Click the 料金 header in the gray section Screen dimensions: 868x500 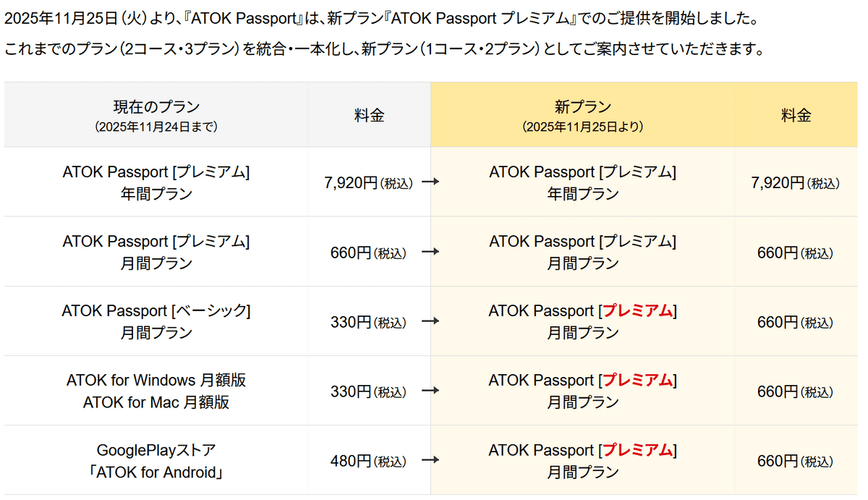pos(369,115)
